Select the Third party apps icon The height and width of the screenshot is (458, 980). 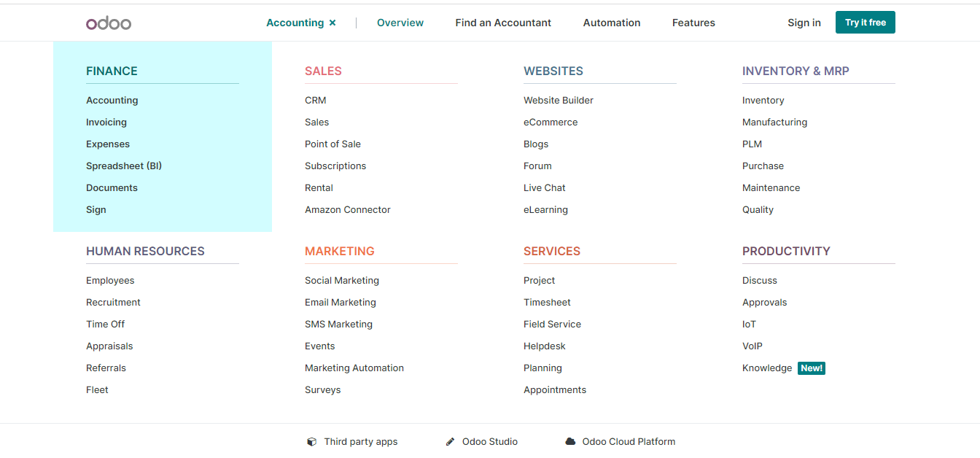click(x=312, y=441)
